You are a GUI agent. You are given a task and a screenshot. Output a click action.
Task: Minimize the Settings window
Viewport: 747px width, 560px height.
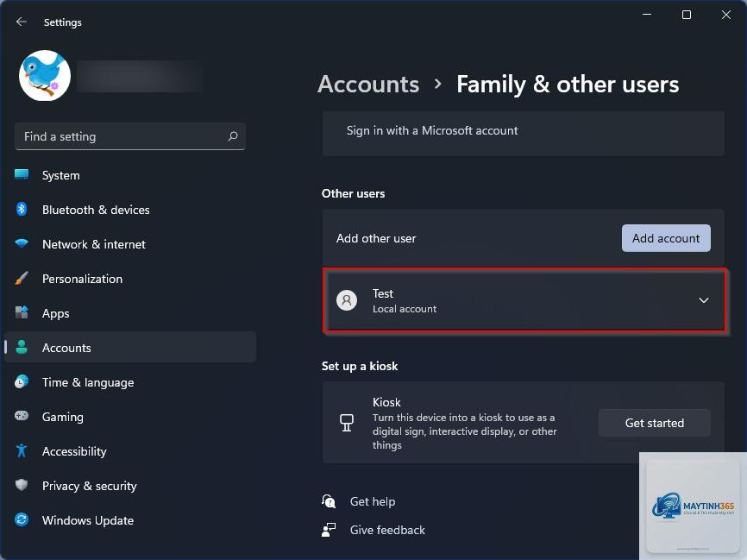point(647,15)
